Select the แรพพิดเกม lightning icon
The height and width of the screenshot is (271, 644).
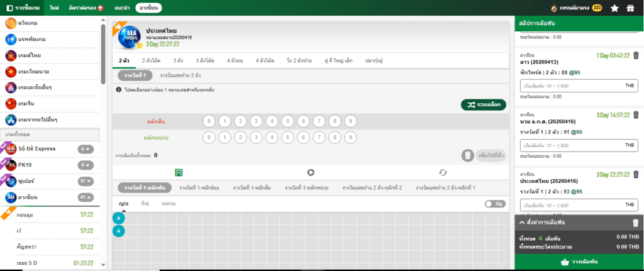[x=11, y=40]
